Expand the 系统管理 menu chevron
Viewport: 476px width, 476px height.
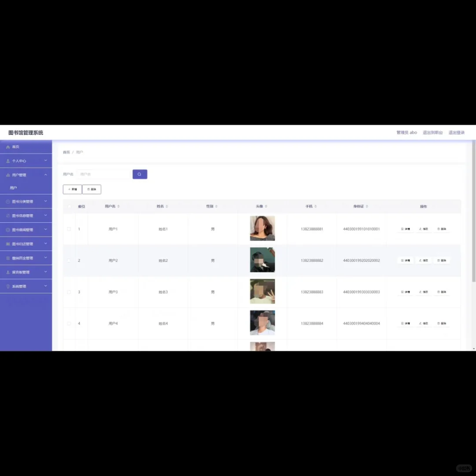pyautogui.click(x=45, y=286)
